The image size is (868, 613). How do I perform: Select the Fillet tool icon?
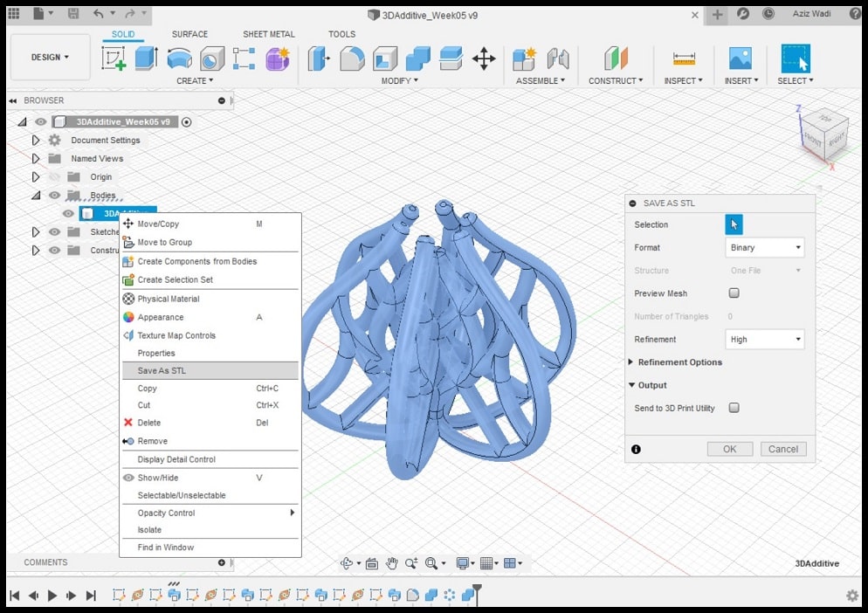[x=352, y=59]
